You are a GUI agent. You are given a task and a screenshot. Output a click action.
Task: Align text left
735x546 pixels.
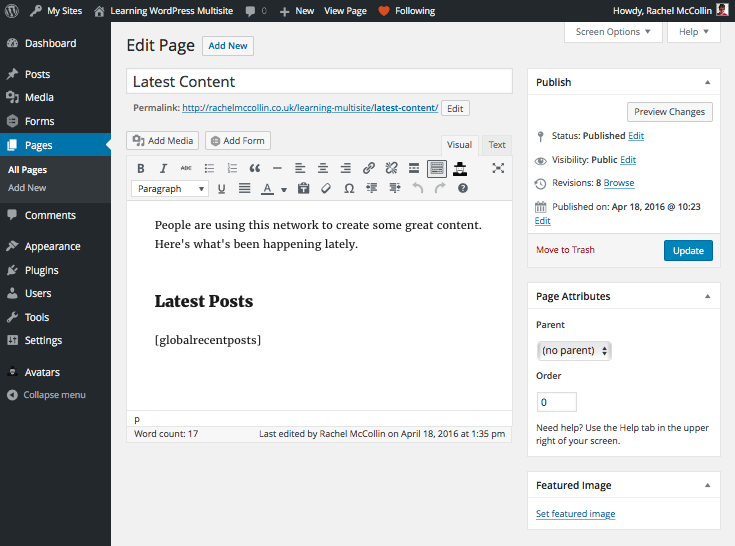[x=300, y=168]
